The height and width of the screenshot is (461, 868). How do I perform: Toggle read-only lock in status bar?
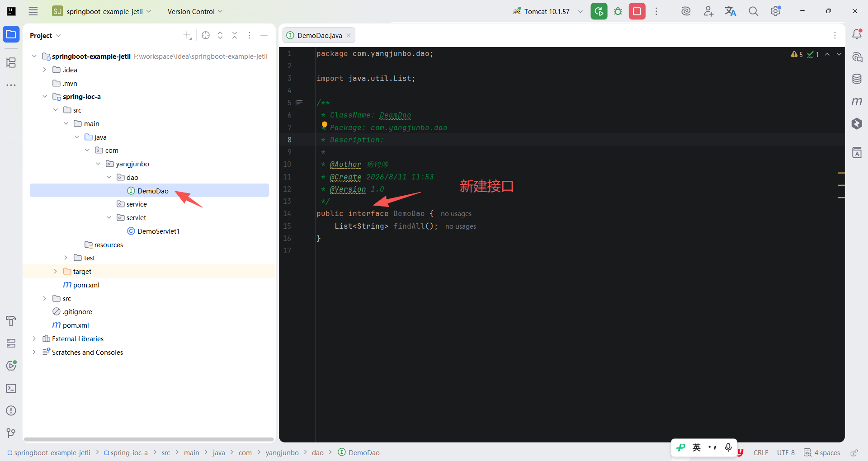pyautogui.click(x=854, y=453)
